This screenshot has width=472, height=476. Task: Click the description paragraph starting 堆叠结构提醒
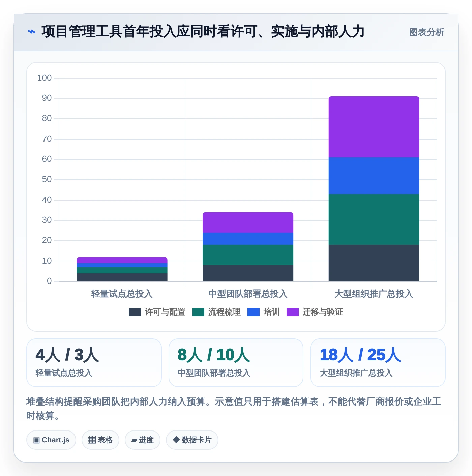pos(234,409)
